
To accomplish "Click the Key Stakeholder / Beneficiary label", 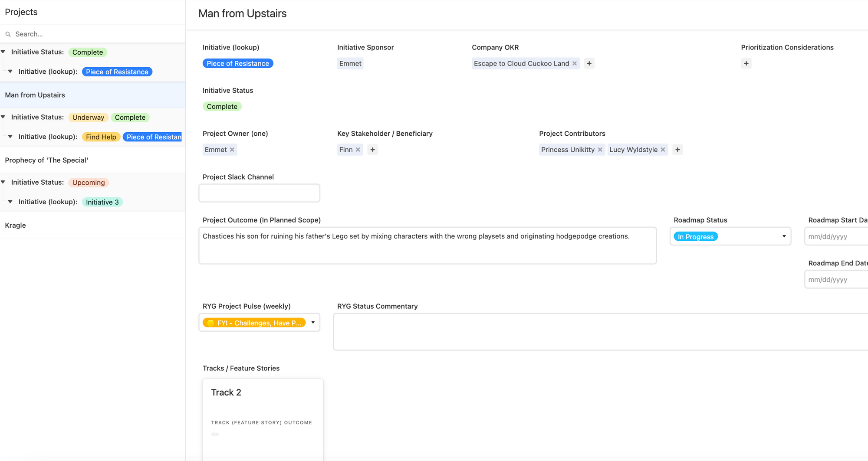I will click(x=385, y=134).
